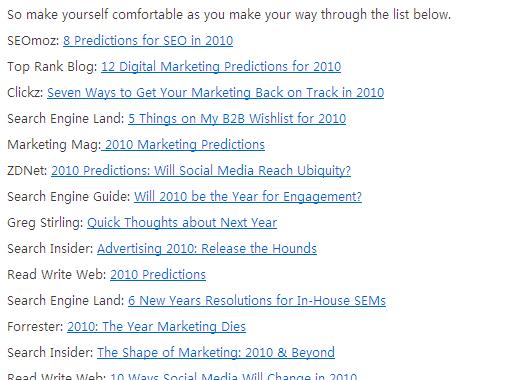
Task: Open the 2010 Marketing Predictions link by Marketing Mag
Action: tap(183, 145)
